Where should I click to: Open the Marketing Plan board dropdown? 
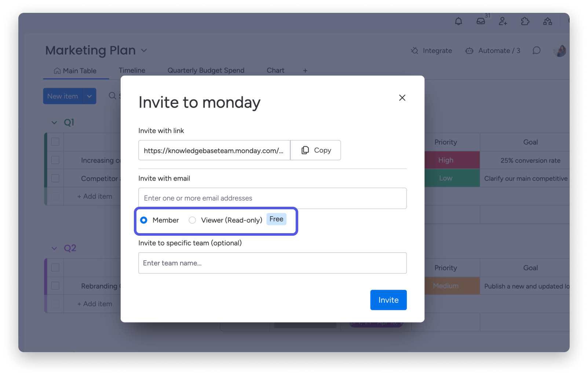click(x=143, y=50)
